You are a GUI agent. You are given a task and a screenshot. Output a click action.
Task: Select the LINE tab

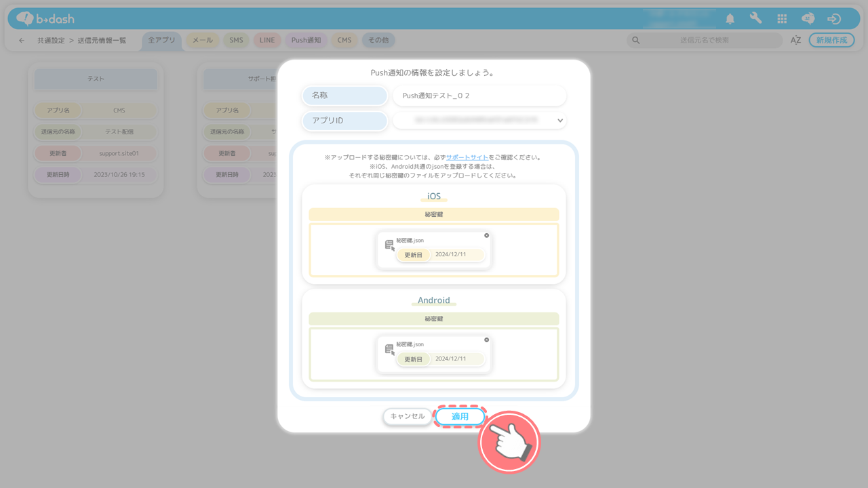pos(267,41)
